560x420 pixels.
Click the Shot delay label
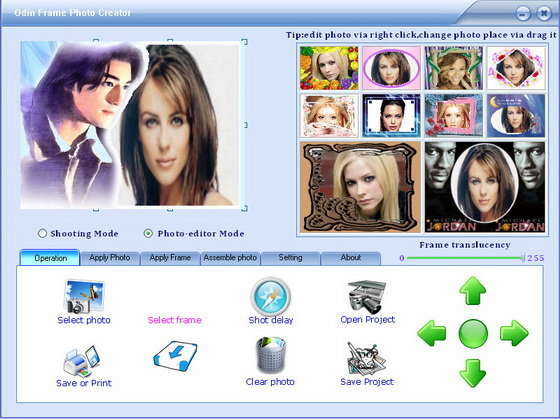click(271, 320)
